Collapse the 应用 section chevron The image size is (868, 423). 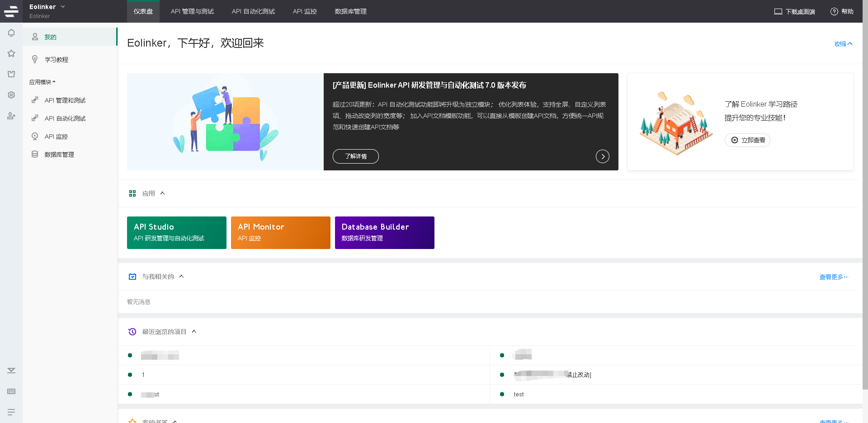162,193
